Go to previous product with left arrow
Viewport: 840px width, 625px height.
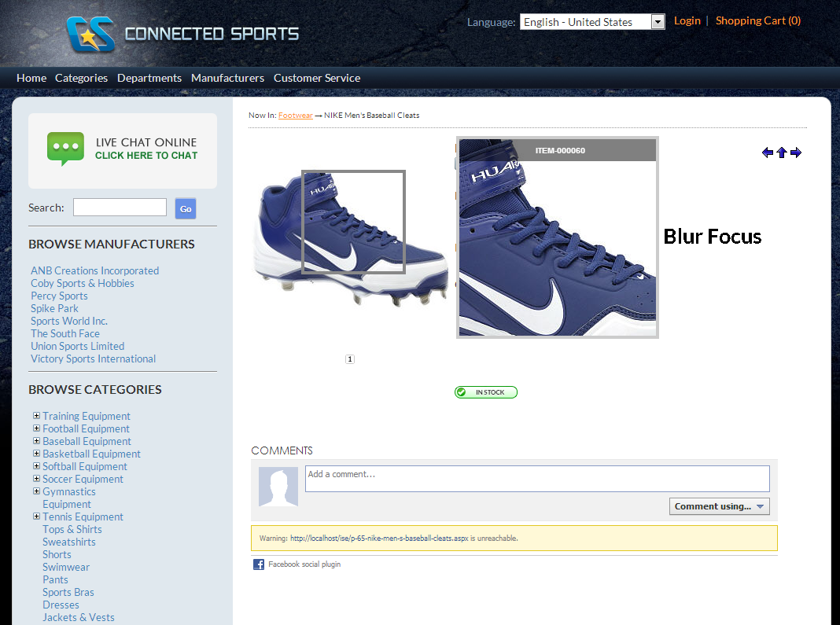[767, 153]
